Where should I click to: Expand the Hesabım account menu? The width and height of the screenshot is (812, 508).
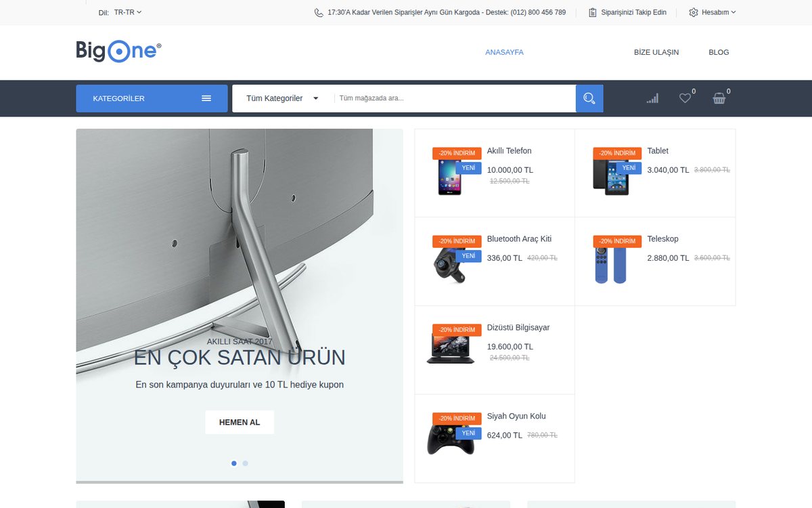pyautogui.click(x=719, y=12)
